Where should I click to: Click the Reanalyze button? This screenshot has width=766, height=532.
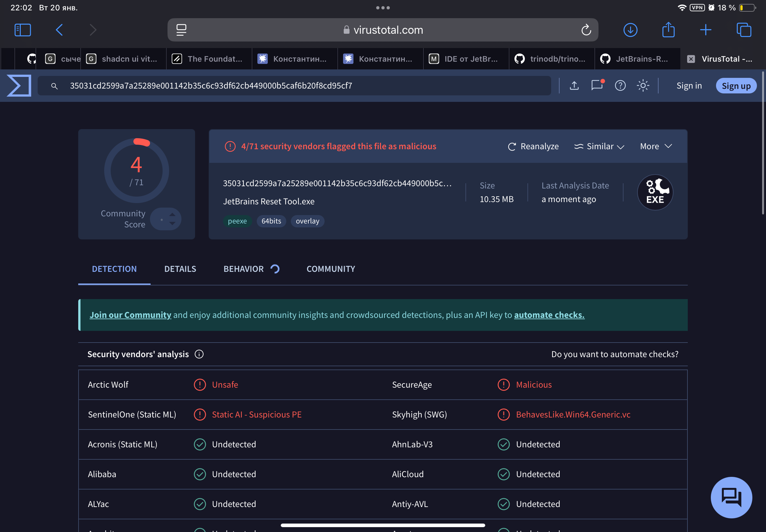click(533, 146)
